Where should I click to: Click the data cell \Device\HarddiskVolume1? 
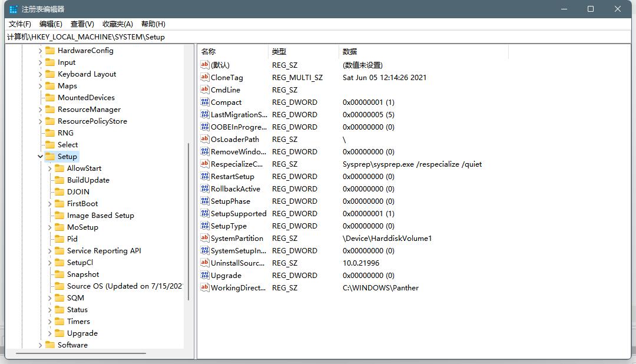point(387,238)
